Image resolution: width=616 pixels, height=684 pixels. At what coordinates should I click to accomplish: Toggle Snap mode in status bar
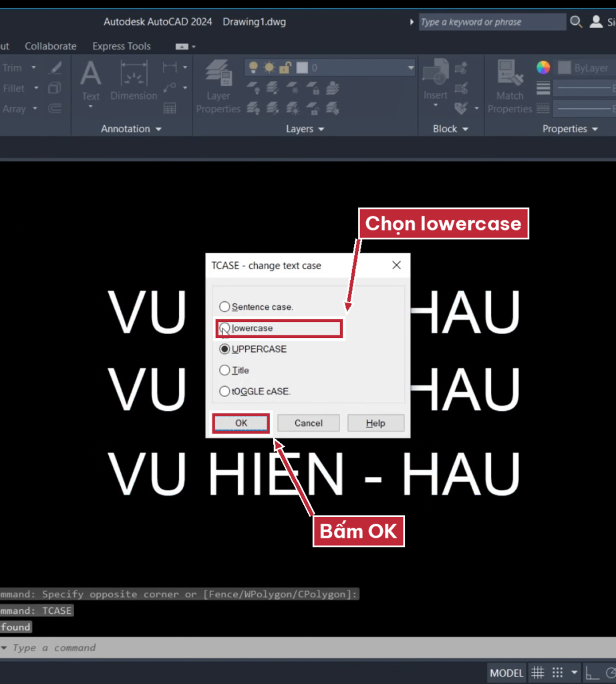(558, 673)
